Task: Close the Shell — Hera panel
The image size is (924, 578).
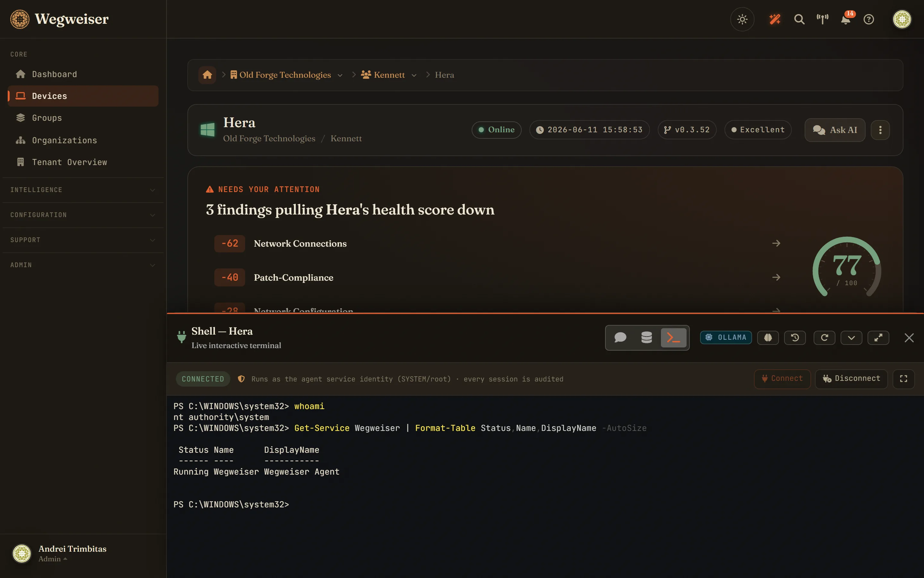Action: (909, 337)
